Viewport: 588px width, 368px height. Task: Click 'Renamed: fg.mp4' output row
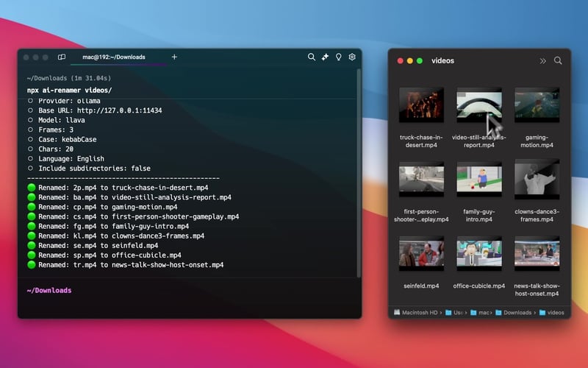[x=108, y=227]
